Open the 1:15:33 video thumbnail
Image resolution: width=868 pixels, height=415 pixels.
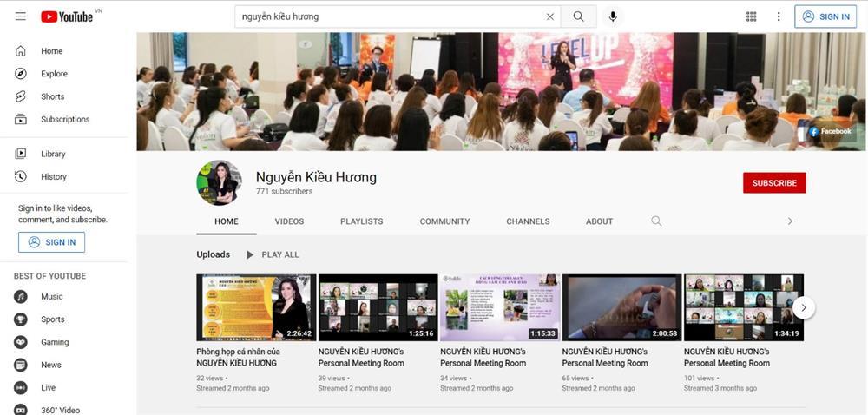[500, 307]
